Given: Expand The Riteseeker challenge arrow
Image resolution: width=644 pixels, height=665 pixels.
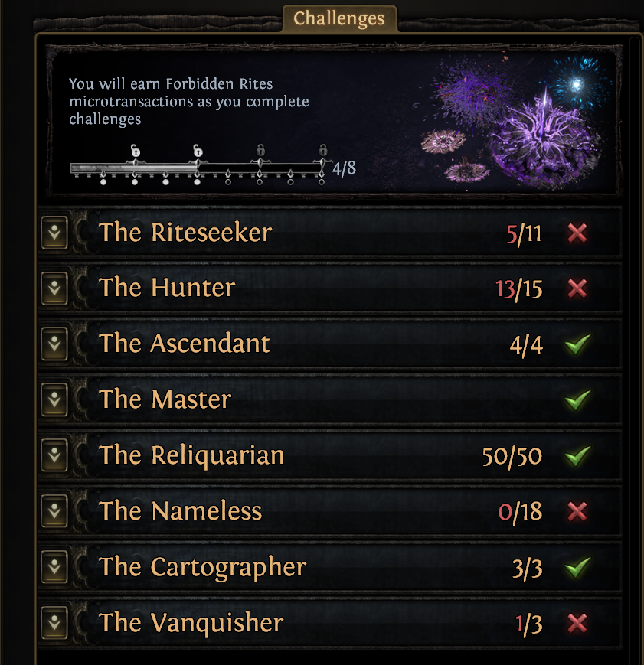Looking at the screenshot, I should [54, 233].
